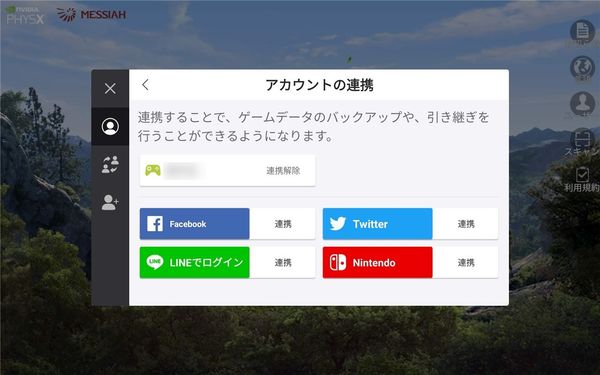Click the green game controller icon
The width and height of the screenshot is (600, 375).
point(153,170)
